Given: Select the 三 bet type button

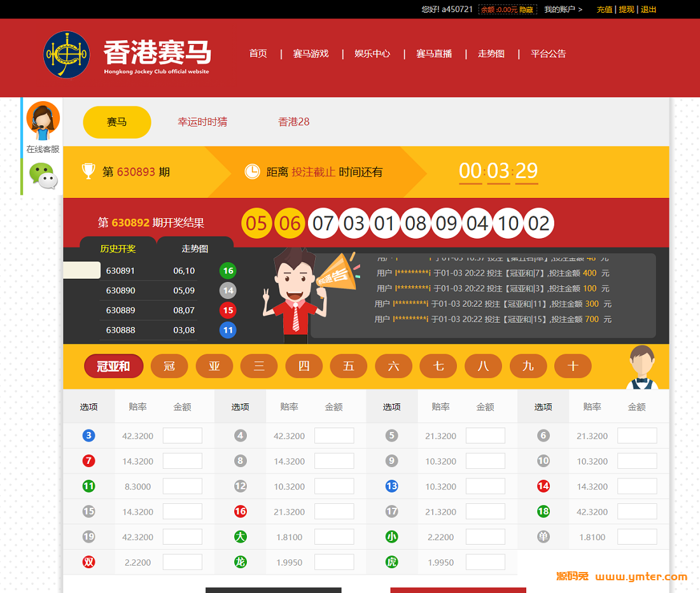Looking at the screenshot, I should point(259,366).
